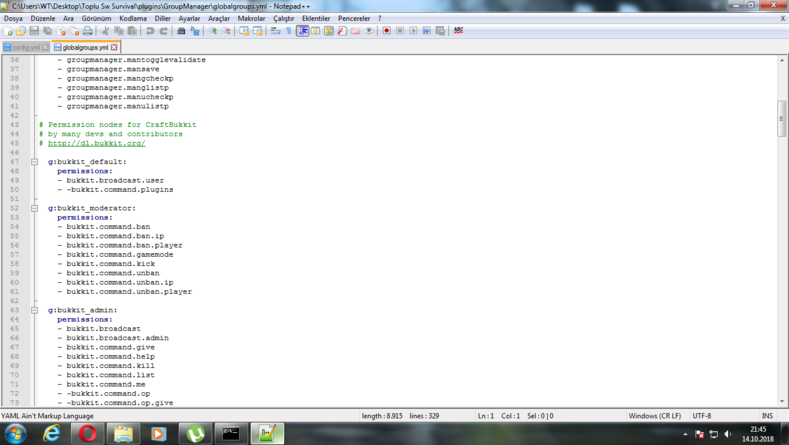Click the Zoom In icon

[213, 31]
